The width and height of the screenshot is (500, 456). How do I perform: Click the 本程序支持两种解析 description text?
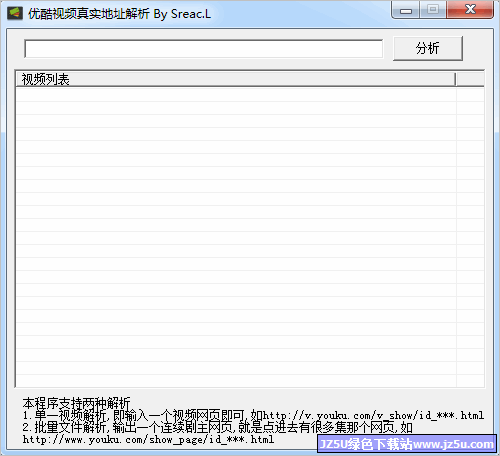point(76,403)
